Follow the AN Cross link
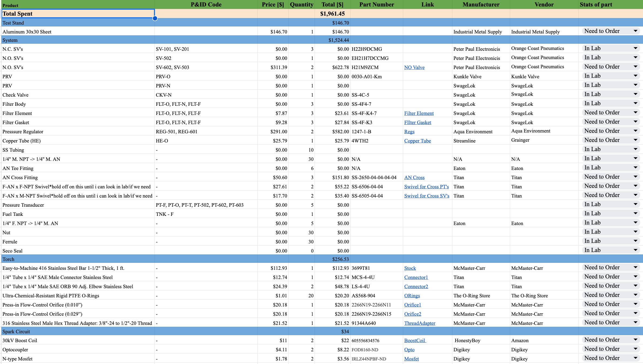This screenshot has width=643, height=364. (414, 178)
